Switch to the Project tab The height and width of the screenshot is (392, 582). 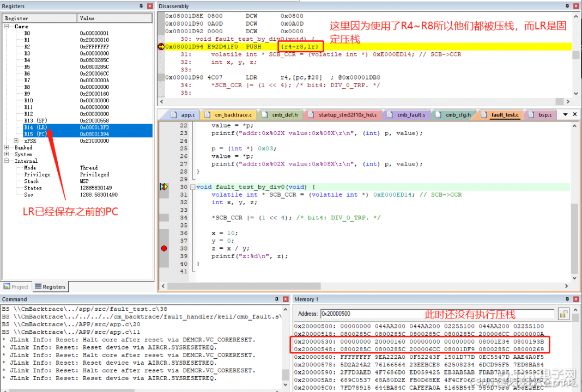point(16,286)
